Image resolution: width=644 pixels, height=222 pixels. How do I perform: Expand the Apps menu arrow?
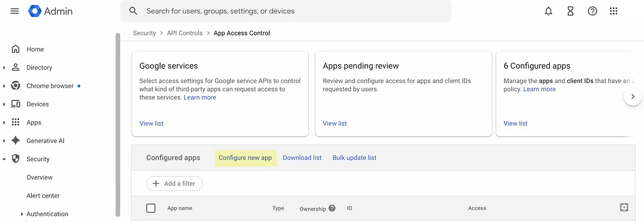click(4, 123)
